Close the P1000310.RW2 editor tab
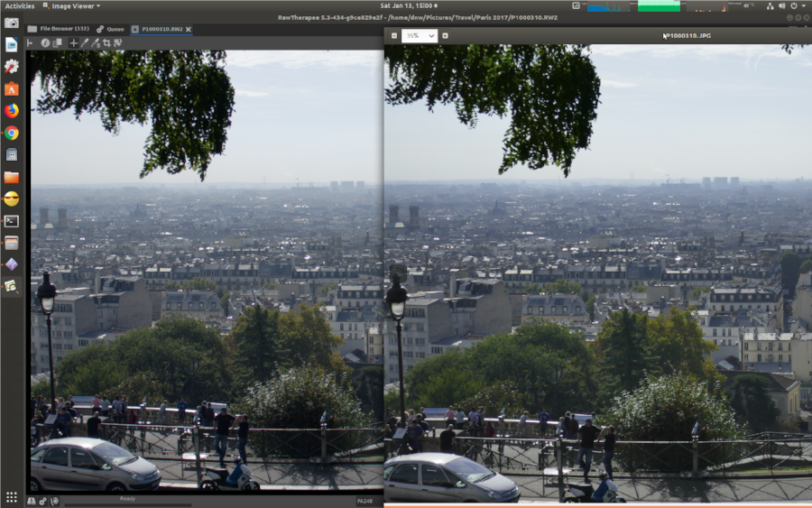812x508 pixels. (189, 29)
